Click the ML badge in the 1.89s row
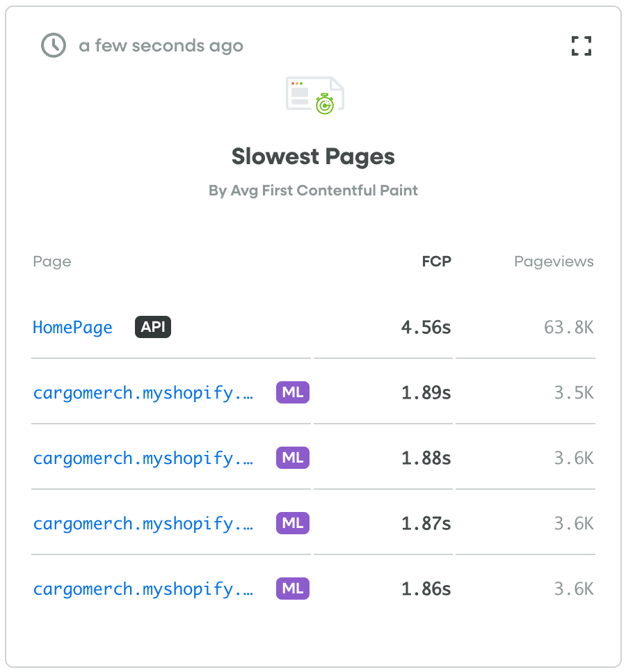Image resolution: width=626 pixels, height=672 pixels. (x=293, y=392)
